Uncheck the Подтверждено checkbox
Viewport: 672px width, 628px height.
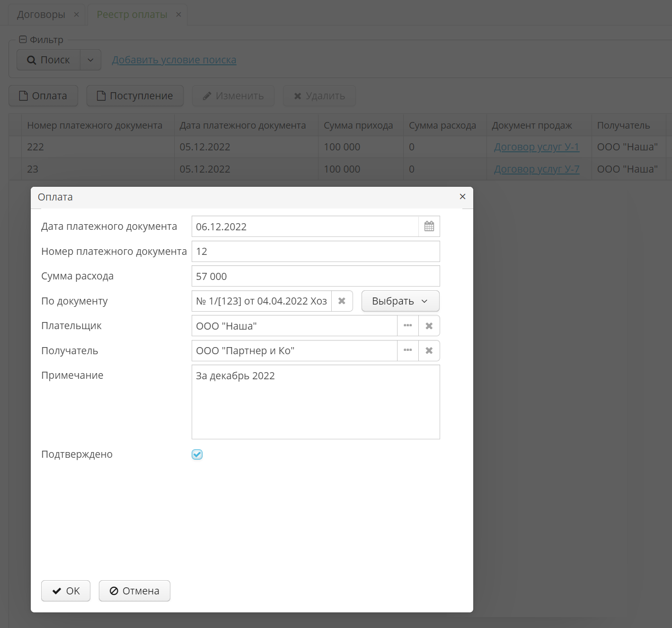click(x=196, y=454)
